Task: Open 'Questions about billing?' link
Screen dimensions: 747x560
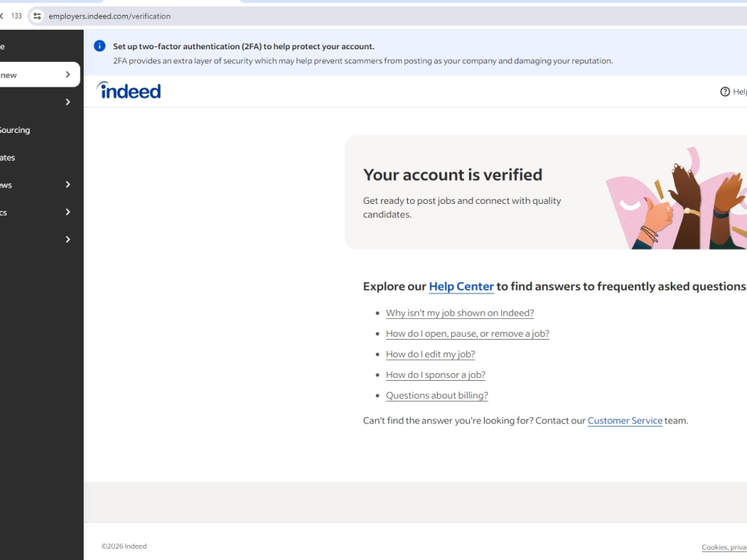Action: coord(437,395)
